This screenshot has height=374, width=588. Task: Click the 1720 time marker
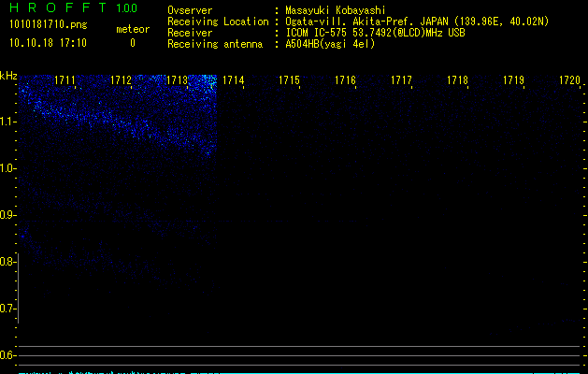[569, 80]
